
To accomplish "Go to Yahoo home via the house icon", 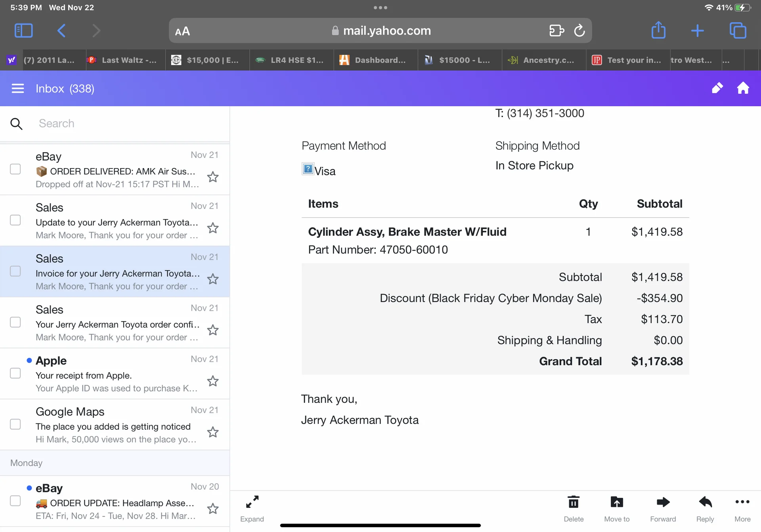I will [x=743, y=88].
